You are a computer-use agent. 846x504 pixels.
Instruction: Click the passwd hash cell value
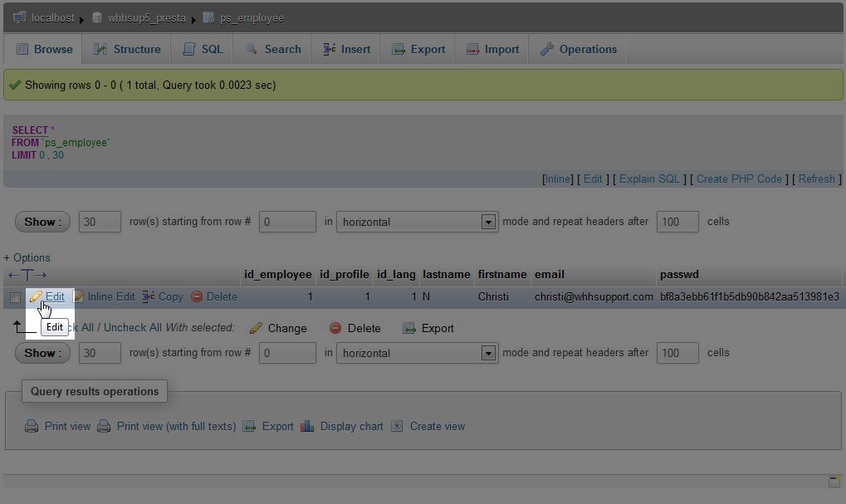click(x=750, y=296)
